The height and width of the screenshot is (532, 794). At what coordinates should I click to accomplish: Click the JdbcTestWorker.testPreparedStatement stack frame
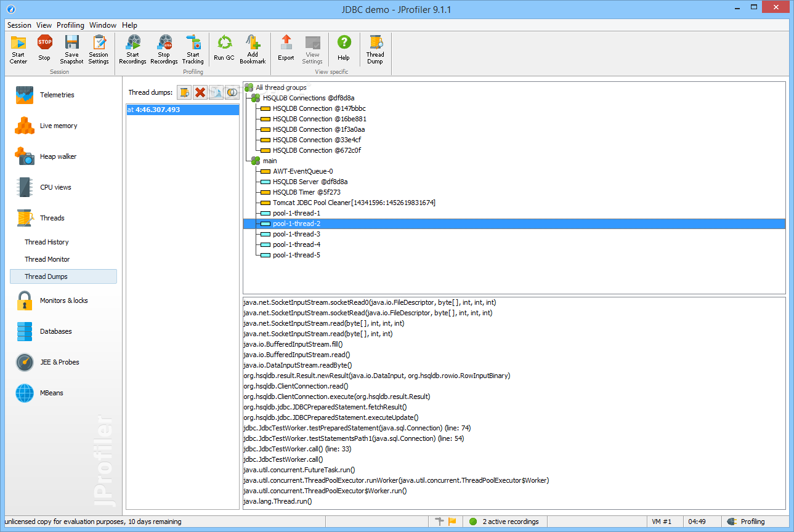pos(357,428)
